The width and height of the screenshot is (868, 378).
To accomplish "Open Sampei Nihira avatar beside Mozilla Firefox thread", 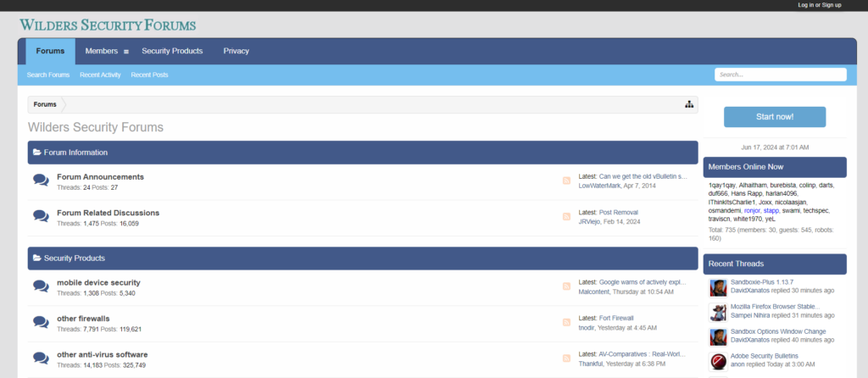I will (x=718, y=312).
